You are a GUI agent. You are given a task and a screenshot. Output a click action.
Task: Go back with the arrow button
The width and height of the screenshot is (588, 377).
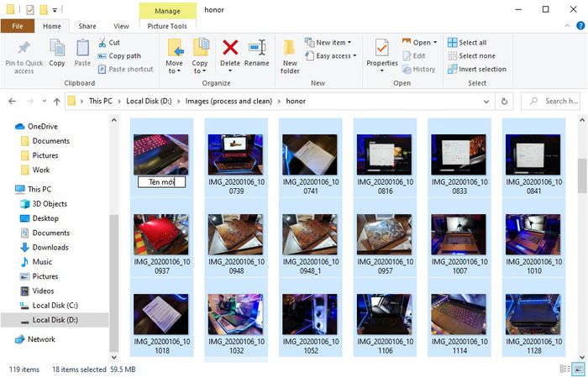tap(13, 102)
